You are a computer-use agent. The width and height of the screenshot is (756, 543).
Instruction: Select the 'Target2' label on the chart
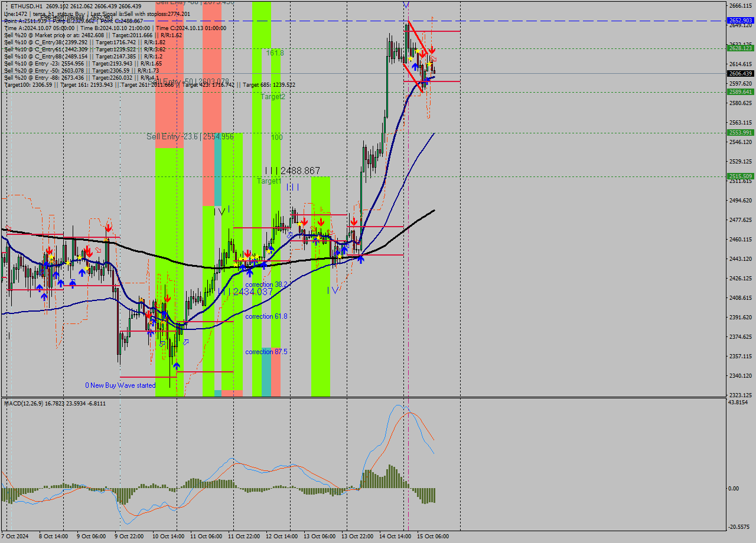(x=273, y=96)
